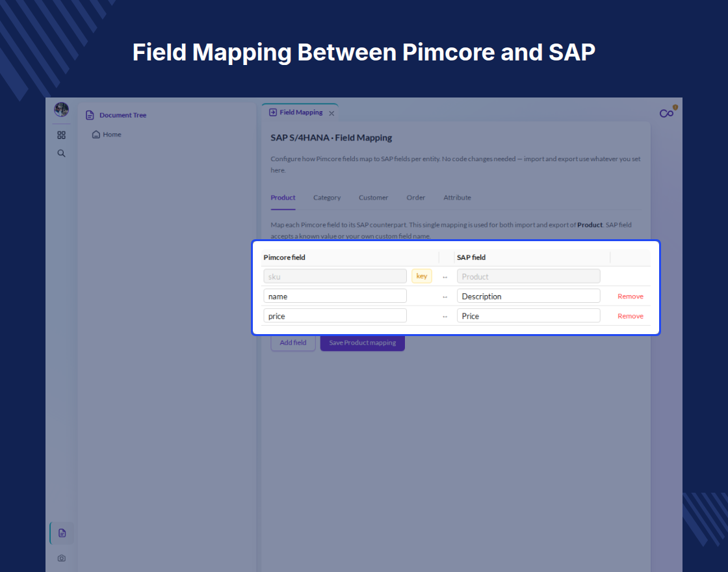The width and height of the screenshot is (728, 572).
Task: Go to the Order entity tab
Action: (x=415, y=198)
